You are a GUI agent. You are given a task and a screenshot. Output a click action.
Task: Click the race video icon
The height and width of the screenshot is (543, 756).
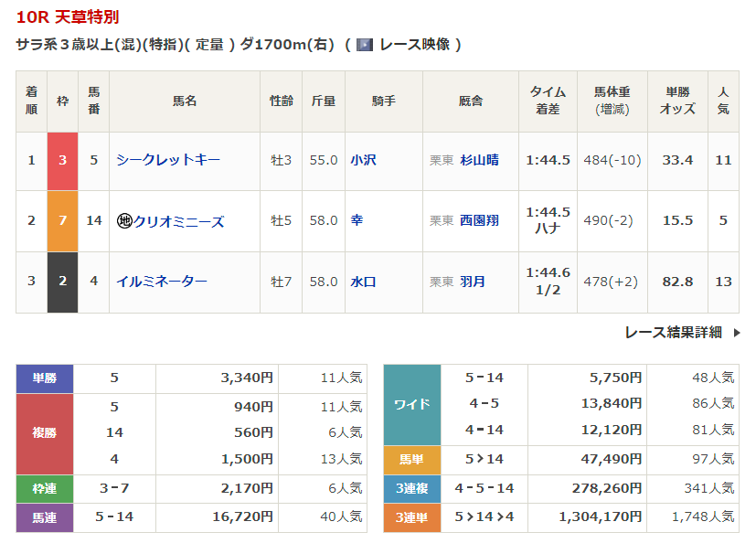(365, 45)
